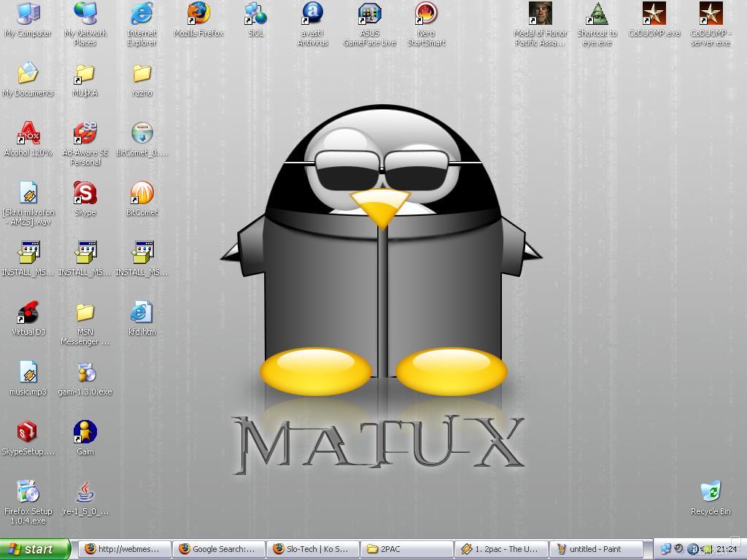
Task: Click the volume speaker tray icon
Action: pos(679,548)
